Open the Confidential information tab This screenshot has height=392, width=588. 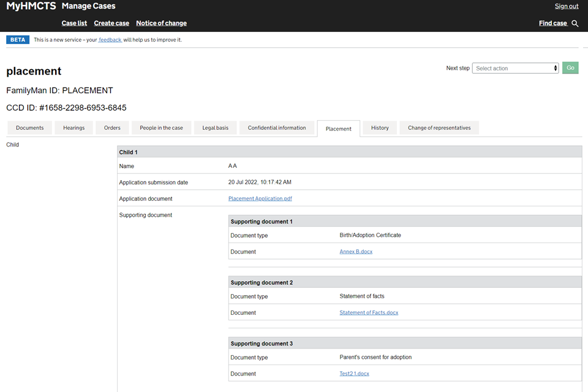coord(277,128)
